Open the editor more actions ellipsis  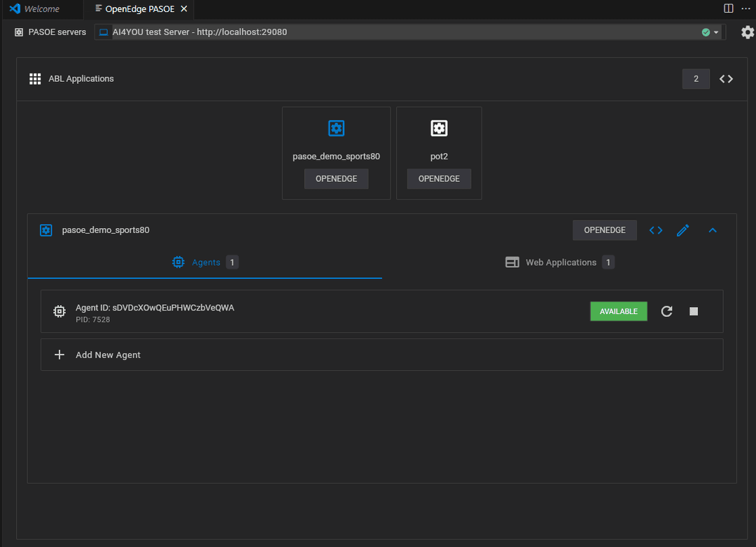(746, 8)
